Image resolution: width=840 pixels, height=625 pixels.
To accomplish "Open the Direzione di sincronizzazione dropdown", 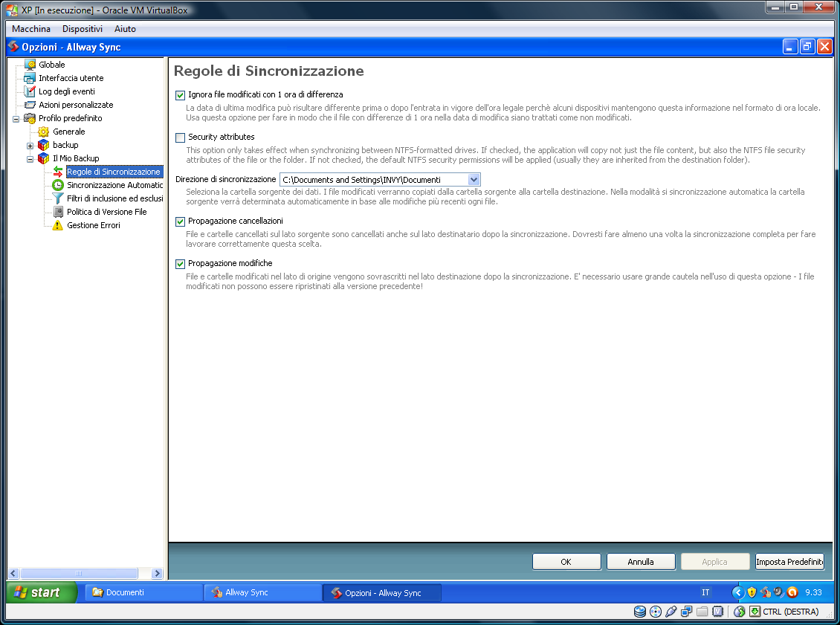I will click(x=474, y=180).
